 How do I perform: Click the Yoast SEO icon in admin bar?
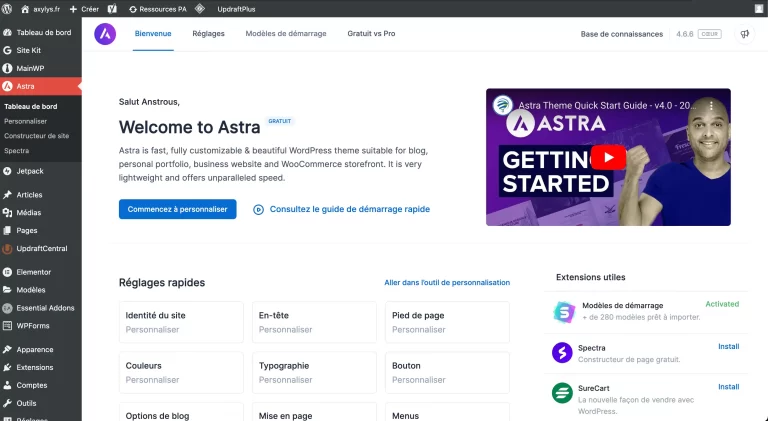pyautogui.click(x=112, y=9)
